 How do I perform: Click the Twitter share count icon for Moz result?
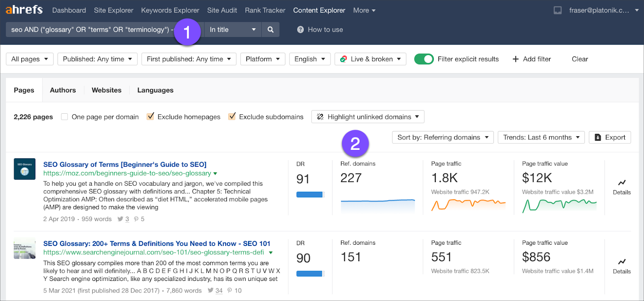(120, 219)
